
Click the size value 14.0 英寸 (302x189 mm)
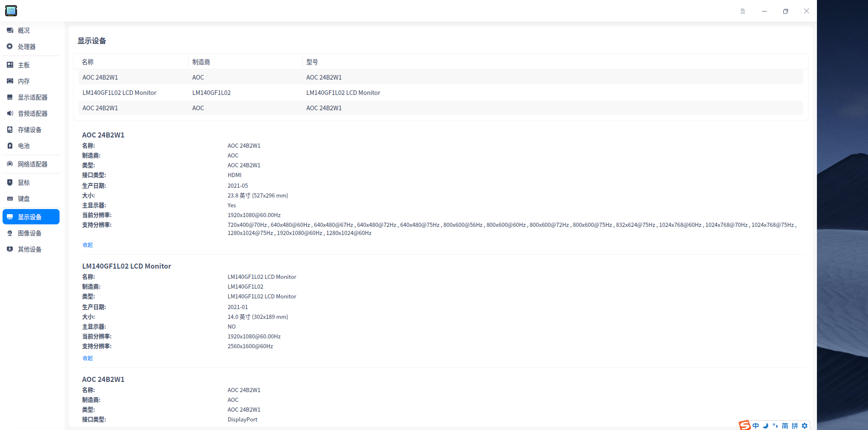pyautogui.click(x=258, y=317)
